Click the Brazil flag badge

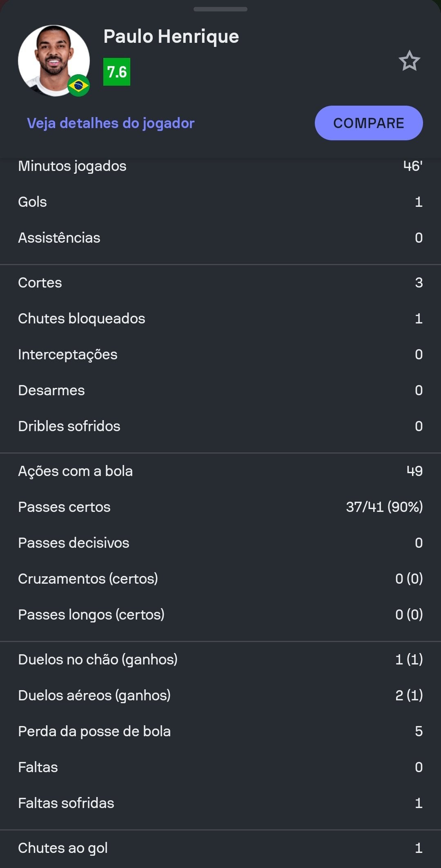[x=78, y=86]
